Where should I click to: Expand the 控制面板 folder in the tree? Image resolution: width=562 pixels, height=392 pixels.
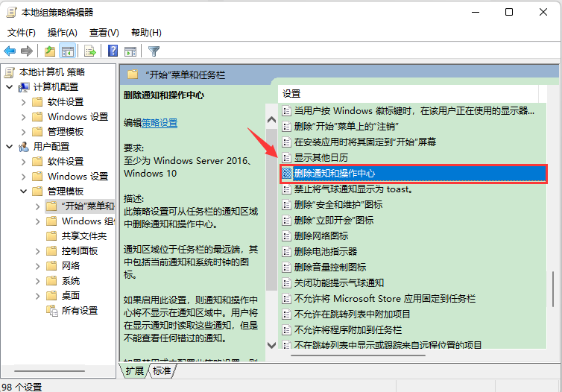pos(38,251)
